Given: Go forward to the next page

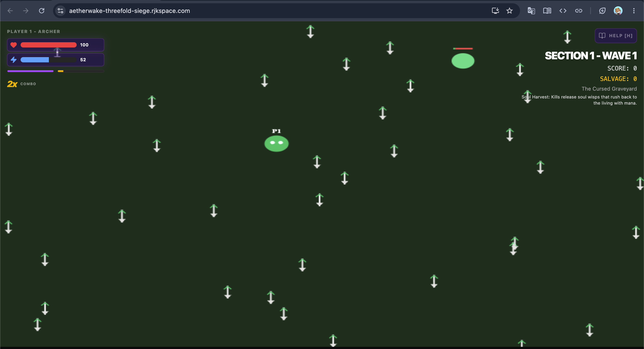Looking at the screenshot, I should 26,11.
